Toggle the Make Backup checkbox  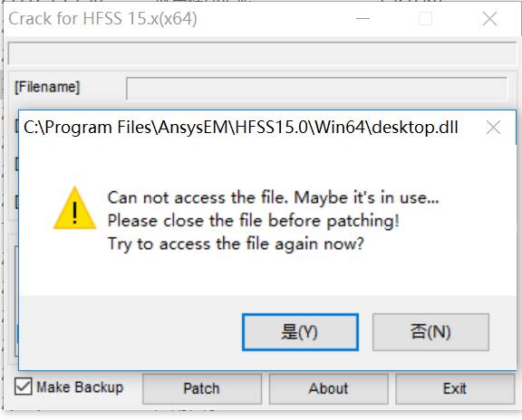tap(24, 387)
